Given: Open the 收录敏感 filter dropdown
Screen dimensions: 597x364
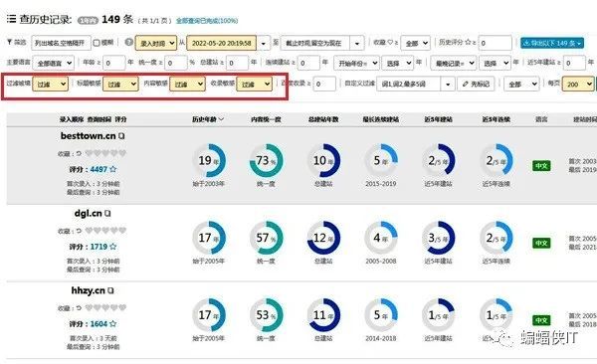Looking at the screenshot, I should pos(255,84).
